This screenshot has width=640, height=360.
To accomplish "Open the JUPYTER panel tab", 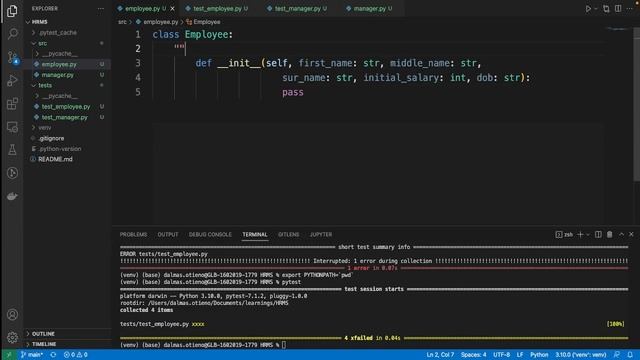I will point(321,235).
